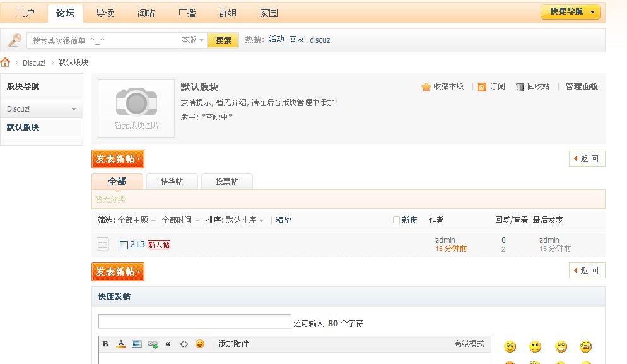Switch to 高级模式 editor
Image resolution: width=627 pixels, height=364 pixels.
[469, 344]
